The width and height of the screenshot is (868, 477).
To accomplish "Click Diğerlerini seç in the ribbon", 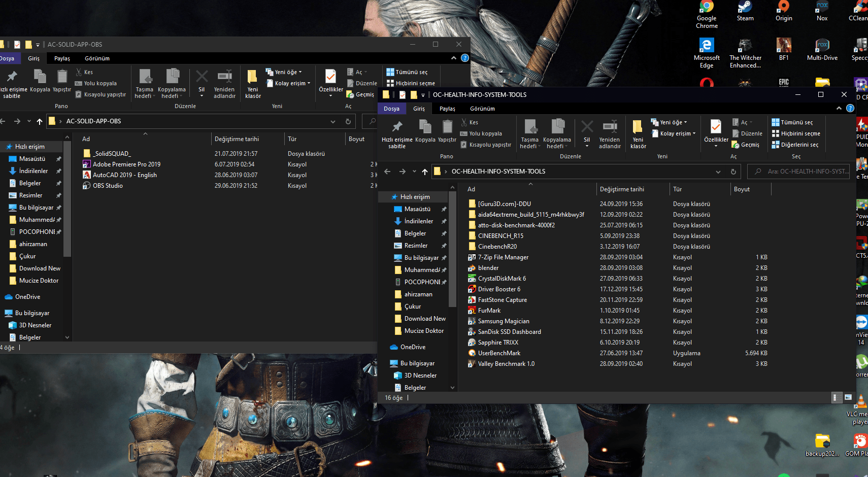I will click(x=795, y=145).
